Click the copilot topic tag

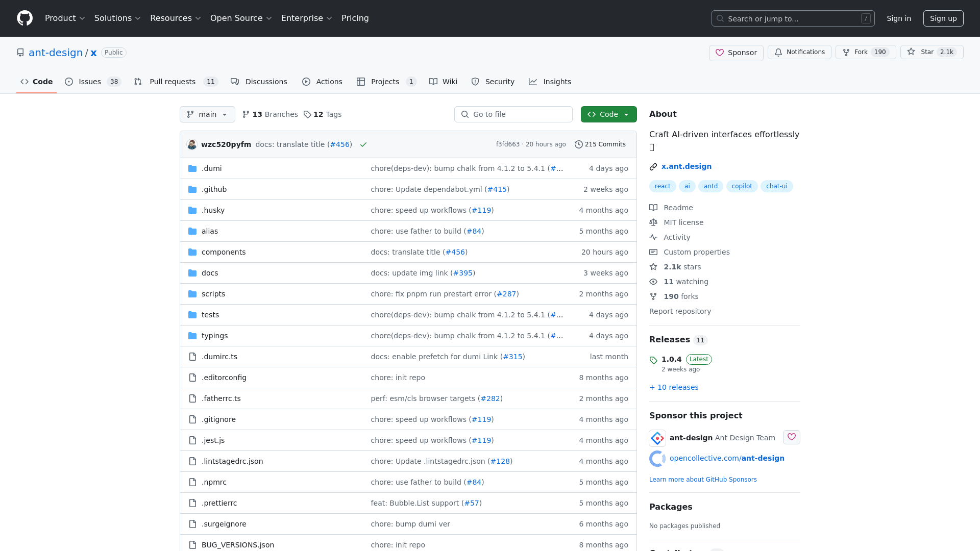click(x=742, y=186)
